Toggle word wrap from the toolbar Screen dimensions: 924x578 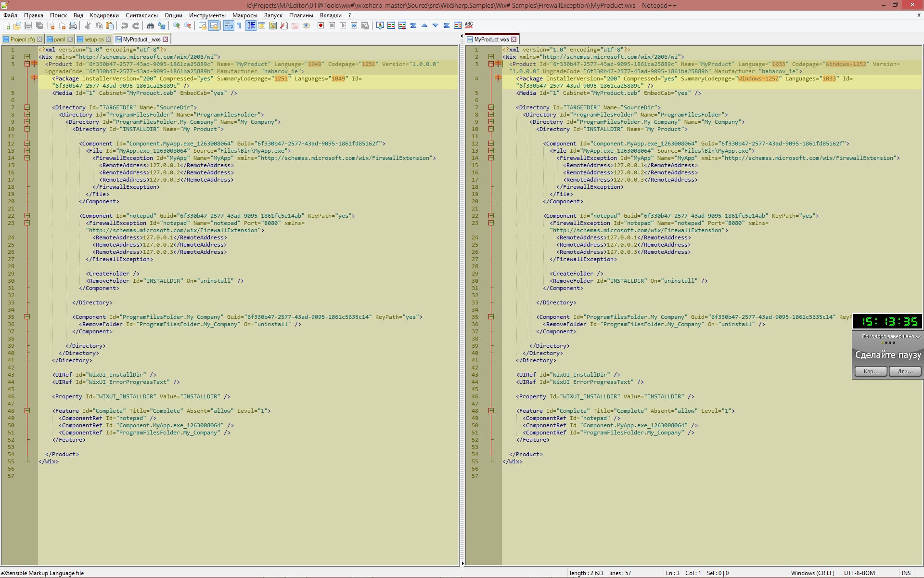click(228, 26)
